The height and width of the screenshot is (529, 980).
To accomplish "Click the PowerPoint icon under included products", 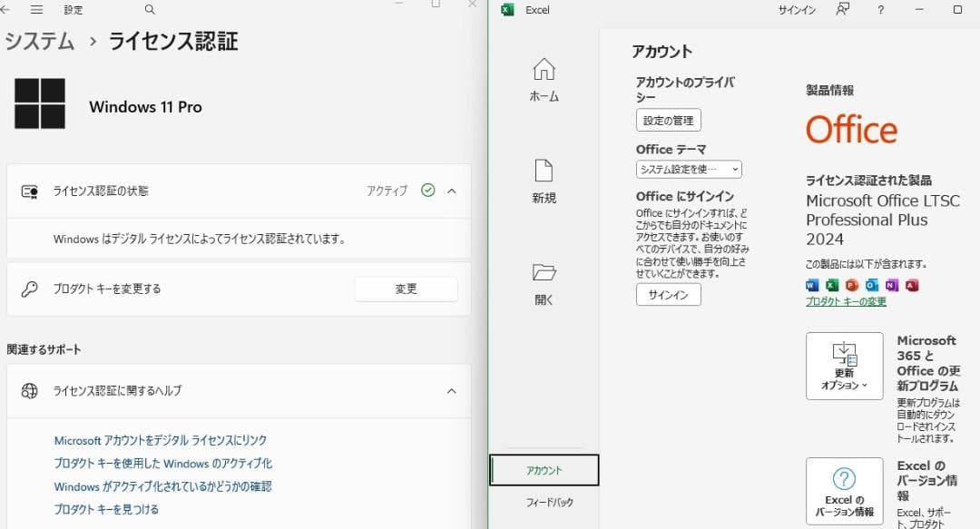I will [852, 285].
